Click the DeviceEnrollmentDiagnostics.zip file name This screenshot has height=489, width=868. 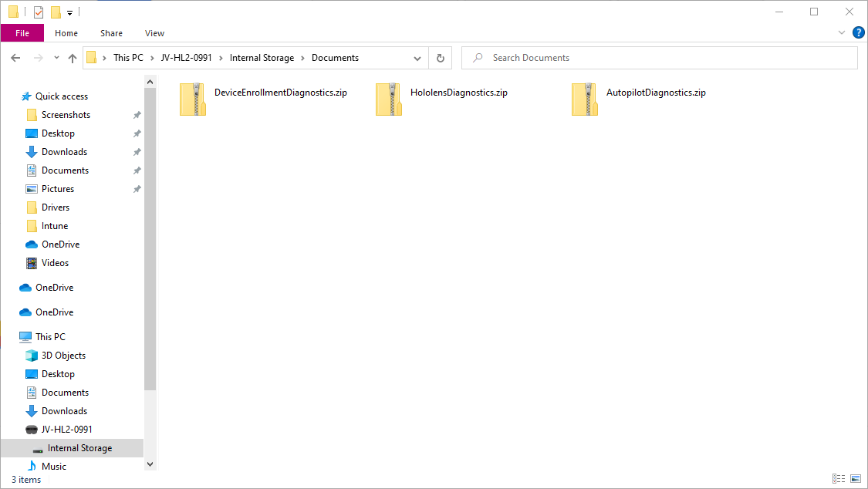(281, 93)
